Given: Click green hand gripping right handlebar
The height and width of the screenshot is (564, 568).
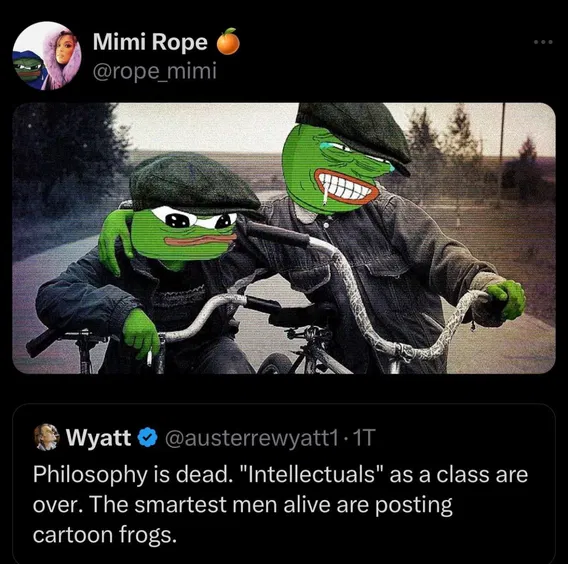Looking at the screenshot, I should [506, 301].
